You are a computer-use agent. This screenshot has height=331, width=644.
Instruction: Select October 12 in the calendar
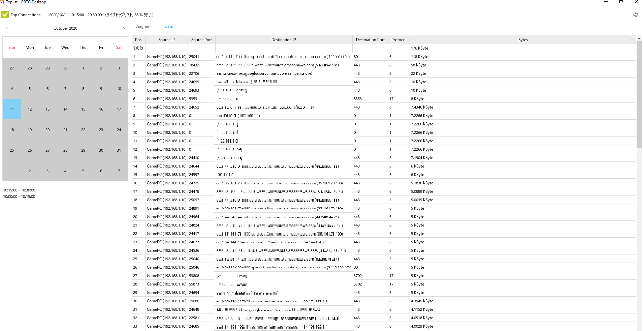30,109
